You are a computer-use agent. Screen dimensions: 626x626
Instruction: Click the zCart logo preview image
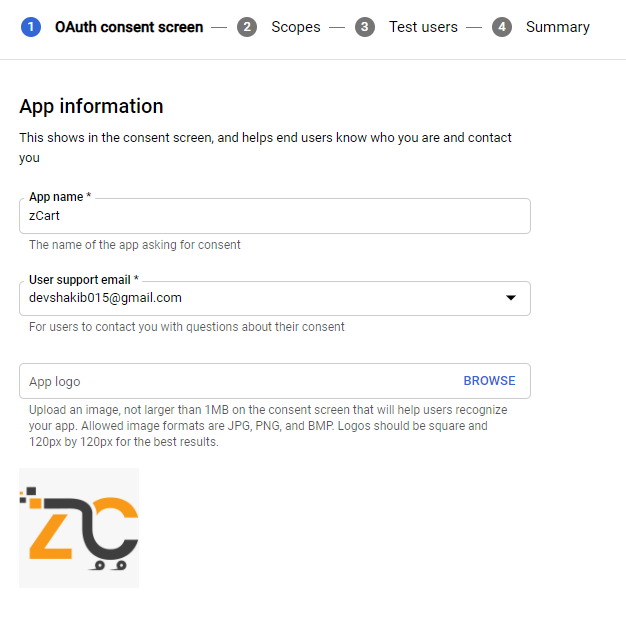point(79,527)
